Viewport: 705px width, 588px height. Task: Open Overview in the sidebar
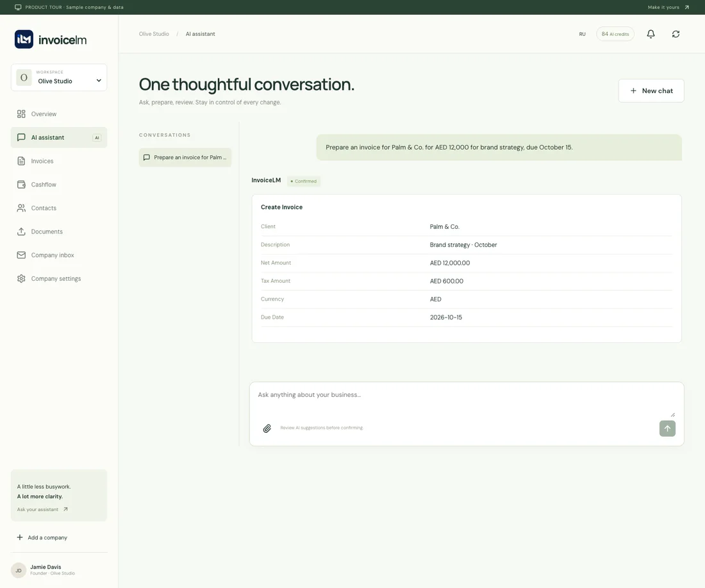[59, 114]
